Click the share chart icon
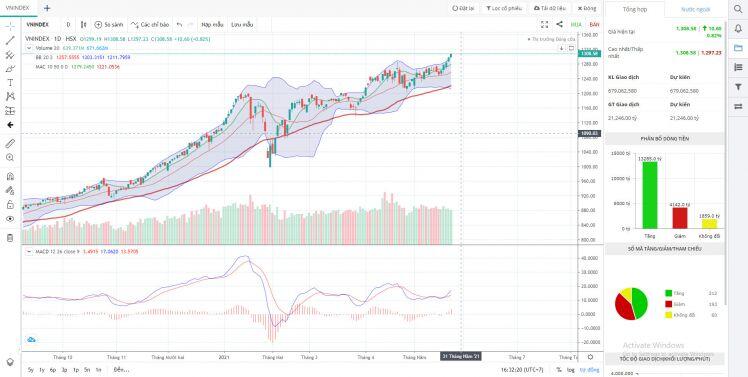 pyautogui.click(x=560, y=24)
